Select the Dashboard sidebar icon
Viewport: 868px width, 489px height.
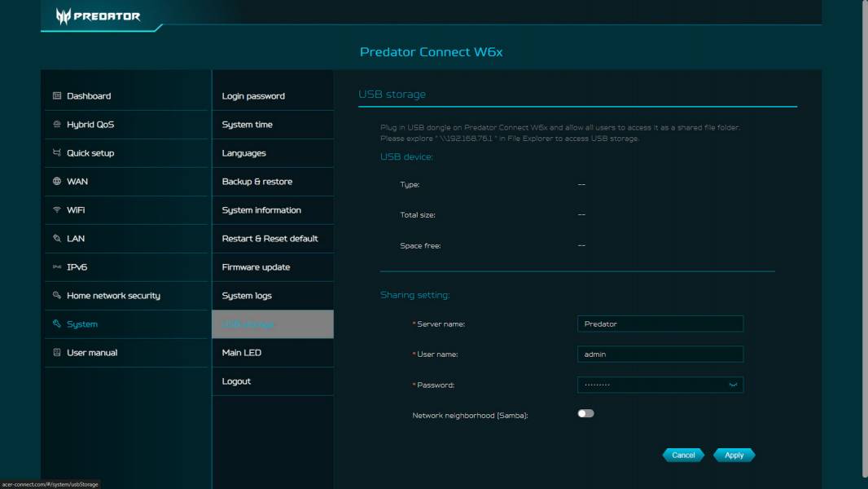(56, 95)
